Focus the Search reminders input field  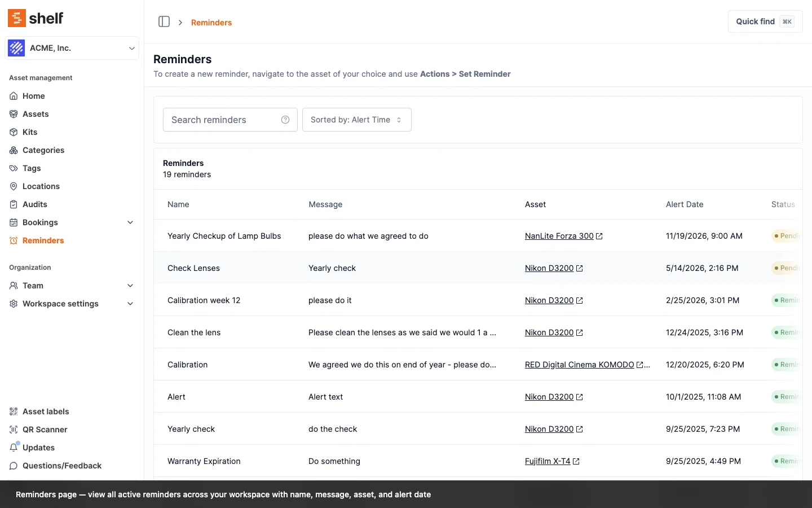[221, 120]
